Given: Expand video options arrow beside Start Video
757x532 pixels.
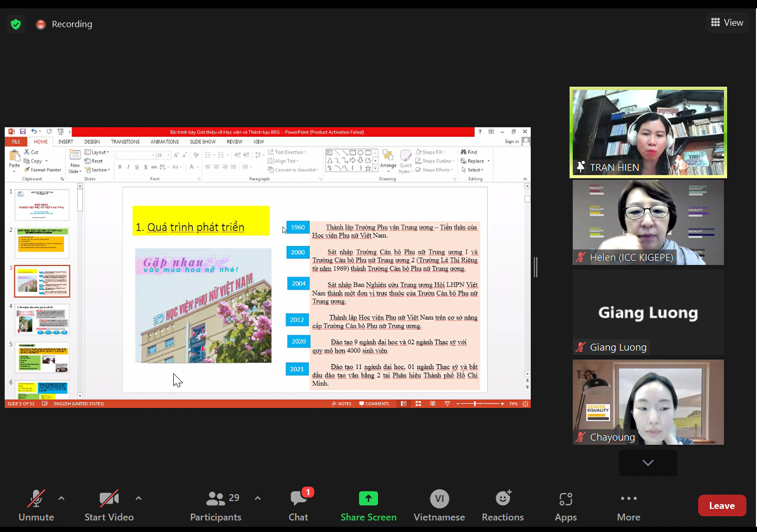Looking at the screenshot, I should click(139, 498).
